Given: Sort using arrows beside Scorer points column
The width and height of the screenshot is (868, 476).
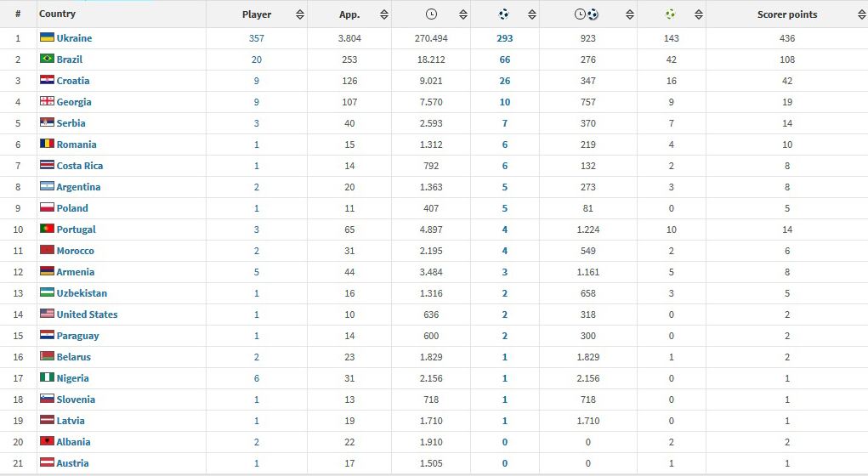Looking at the screenshot, I should 859,14.
